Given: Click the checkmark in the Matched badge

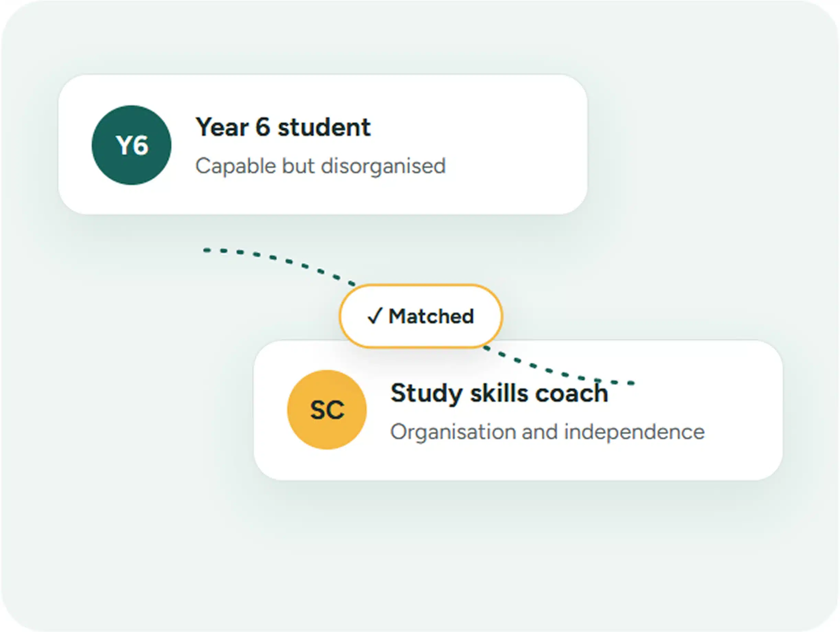Looking at the screenshot, I should 374,316.
